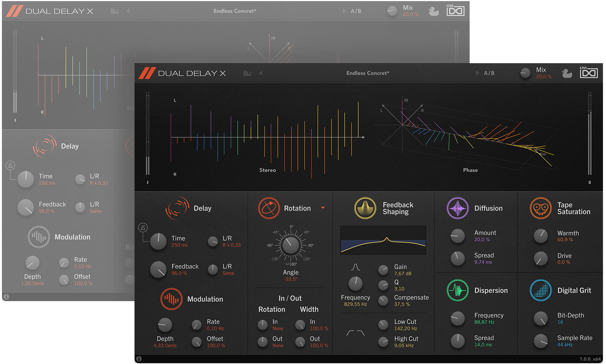Adjust the Mix knob in front window
This screenshot has width=606, height=364.
pos(525,73)
